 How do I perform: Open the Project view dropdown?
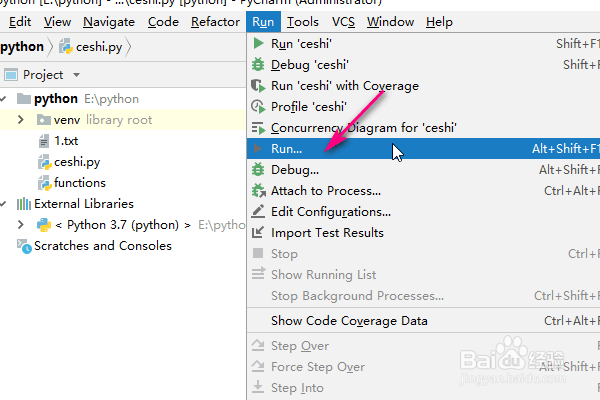coord(77,75)
